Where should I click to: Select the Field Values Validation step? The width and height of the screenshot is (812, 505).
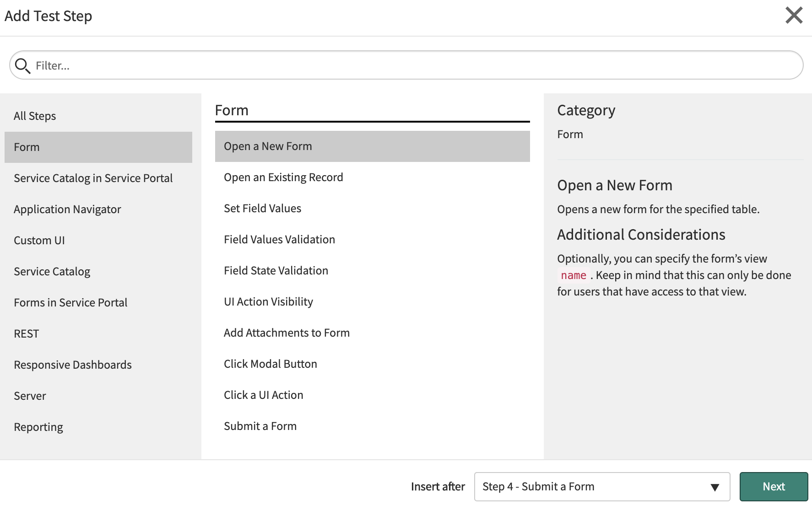(373, 240)
